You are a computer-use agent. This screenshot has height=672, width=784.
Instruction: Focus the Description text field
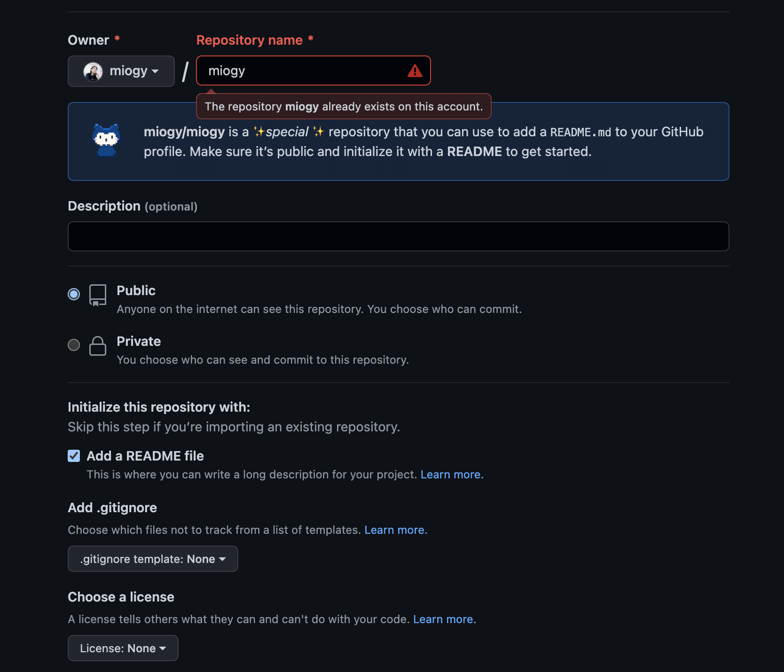pos(399,236)
